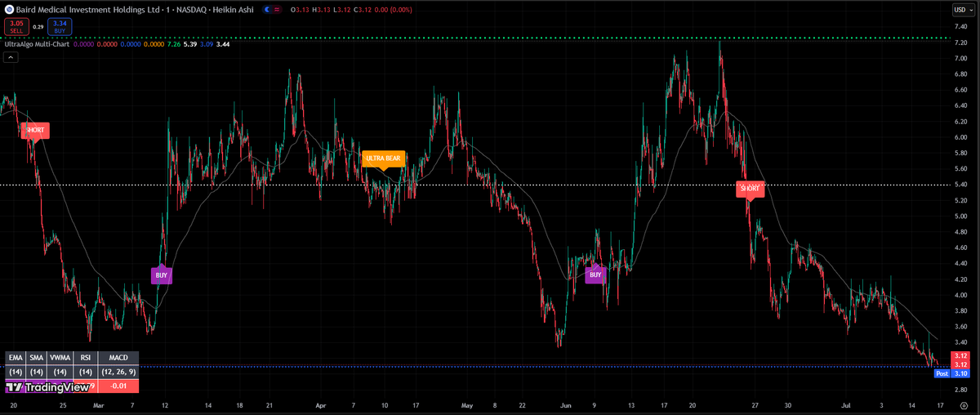Click the 5.40 level on price axis
The height and width of the screenshot is (415, 980).
(960, 185)
